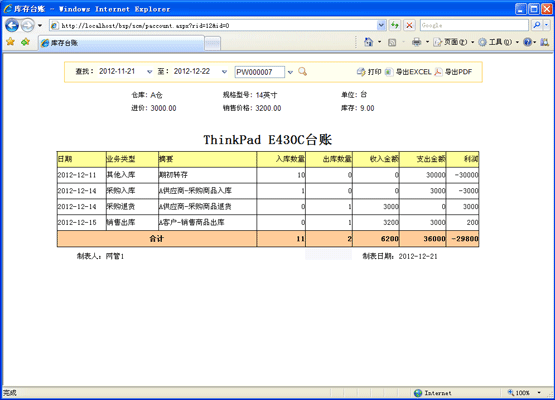Image resolution: width=555 pixels, height=400 pixels.
Task: Click the 打印 print button
Action: pyautogui.click(x=369, y=72)
